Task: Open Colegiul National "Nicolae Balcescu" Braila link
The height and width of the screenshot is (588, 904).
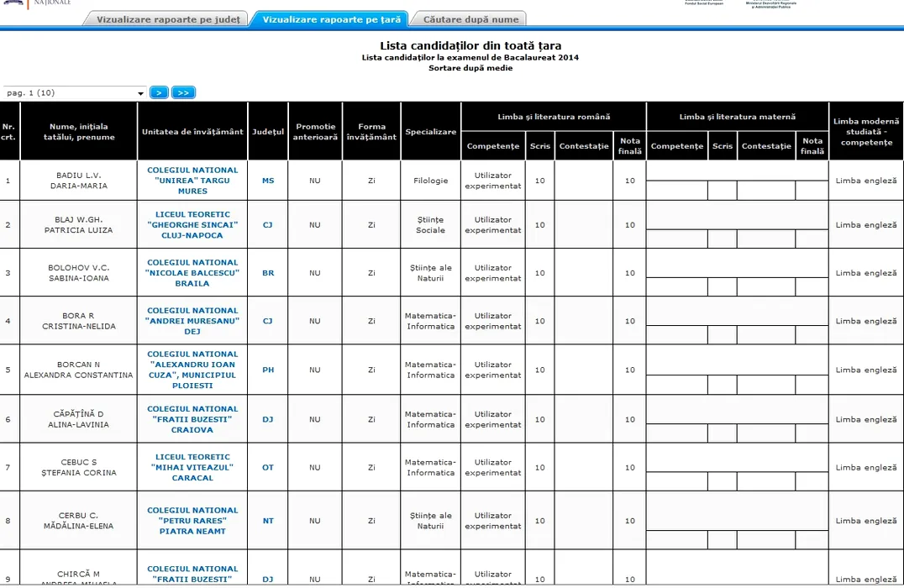Action: (192, 273)
